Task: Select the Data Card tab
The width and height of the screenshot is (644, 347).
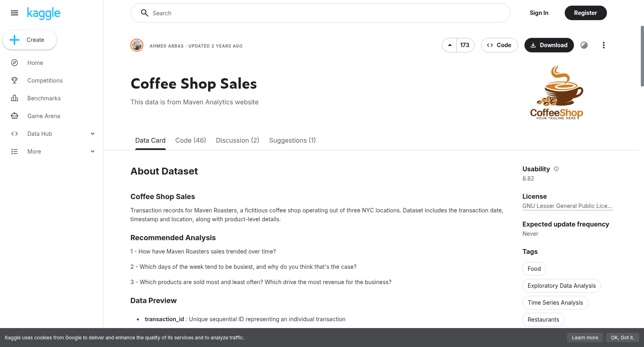Action: pyautogui.click(x=150, y=140)
